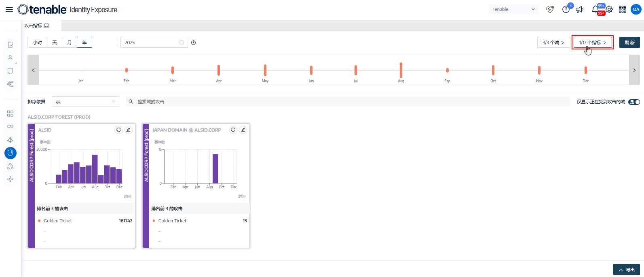
Task: Select the 小时 (hour) time range option
Action: [x=38, y=43]
